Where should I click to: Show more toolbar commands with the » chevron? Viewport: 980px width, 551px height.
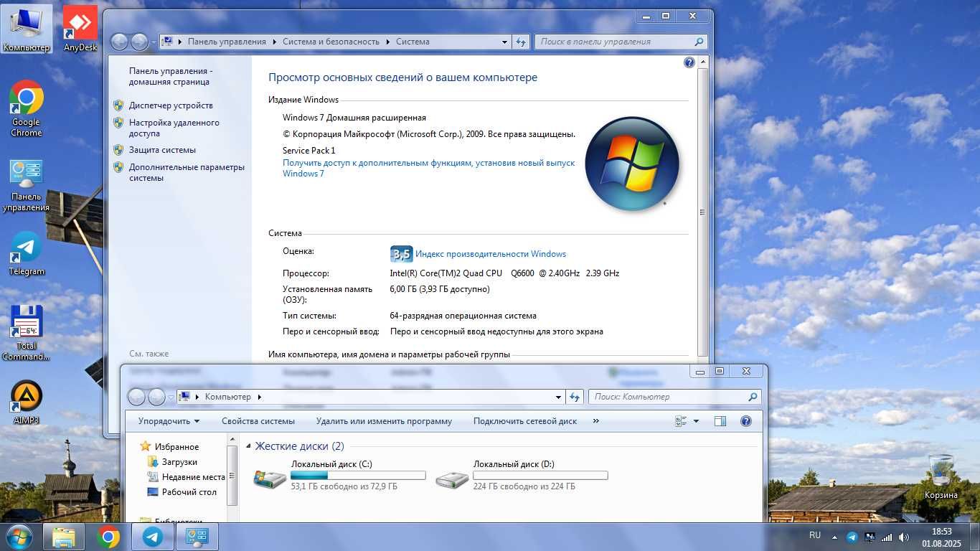point(595,421)
